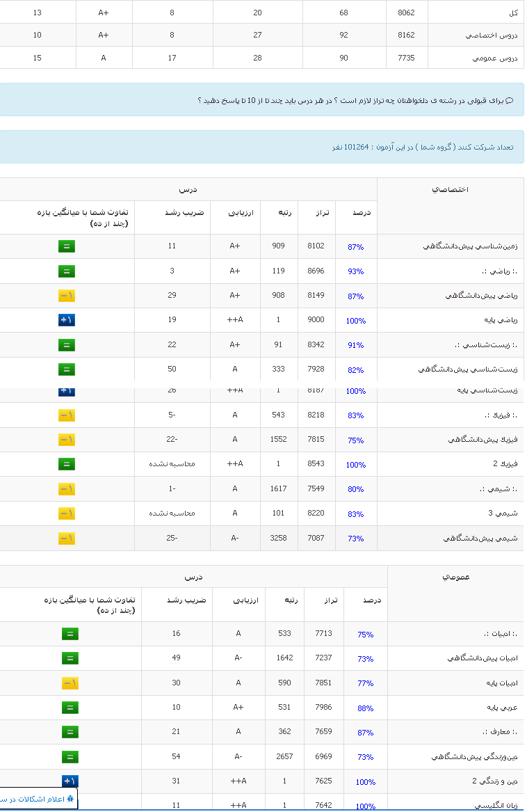Screen dimensions: 527x812
Task: Click the عمومي table section header
Action: pyautogui.click(x=455, y=577)
